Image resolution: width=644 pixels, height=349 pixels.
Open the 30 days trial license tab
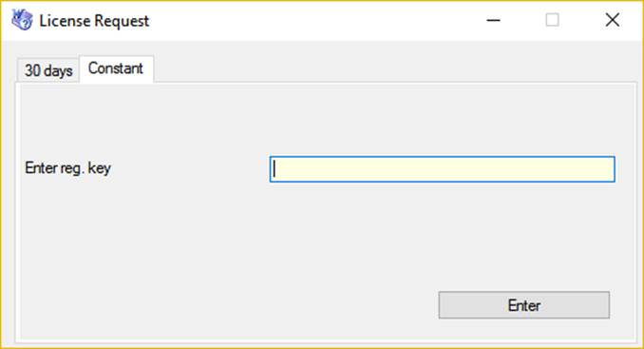tap(48, 70)
